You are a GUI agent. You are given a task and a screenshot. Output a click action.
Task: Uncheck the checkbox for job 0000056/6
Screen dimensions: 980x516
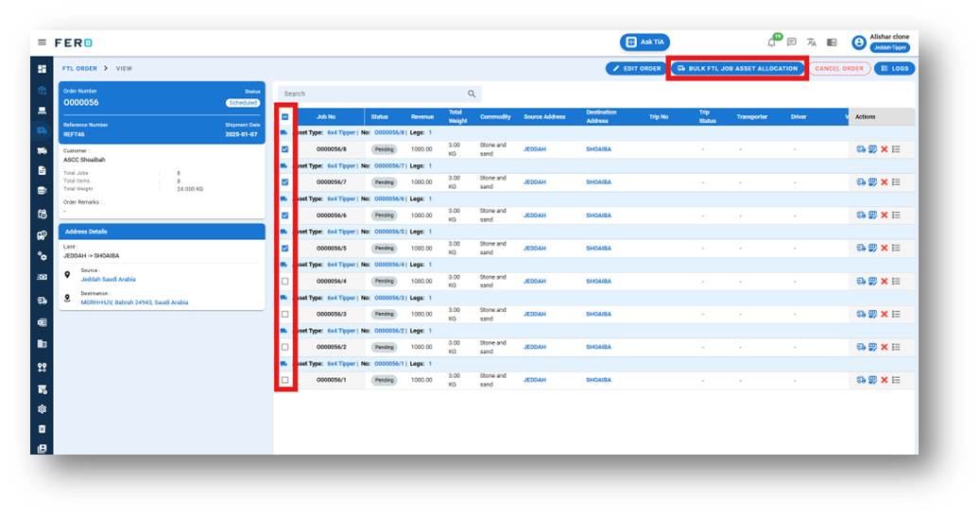[285, 215]
